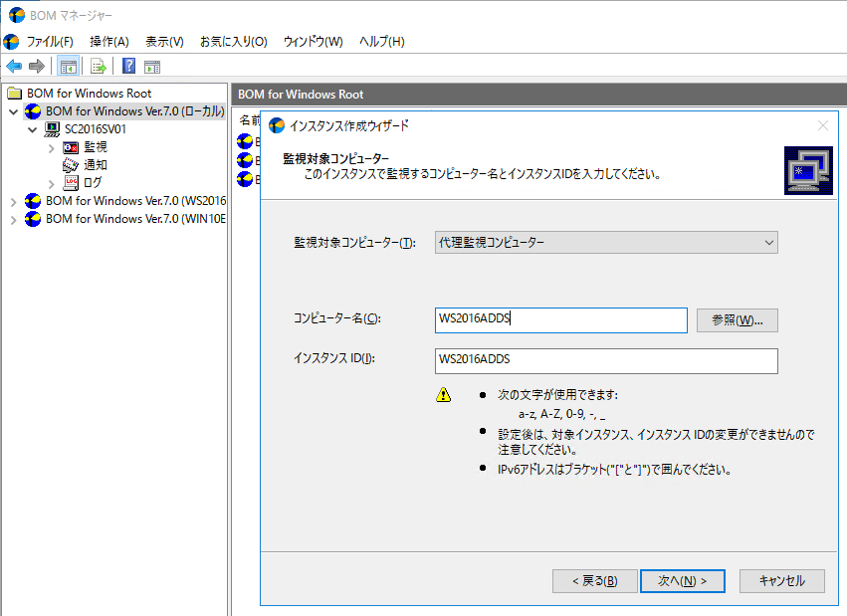Viewport: 847px width, 616px height.
Task: Click the BOM ローカル instance icon in tree
Action: point(33,111)
